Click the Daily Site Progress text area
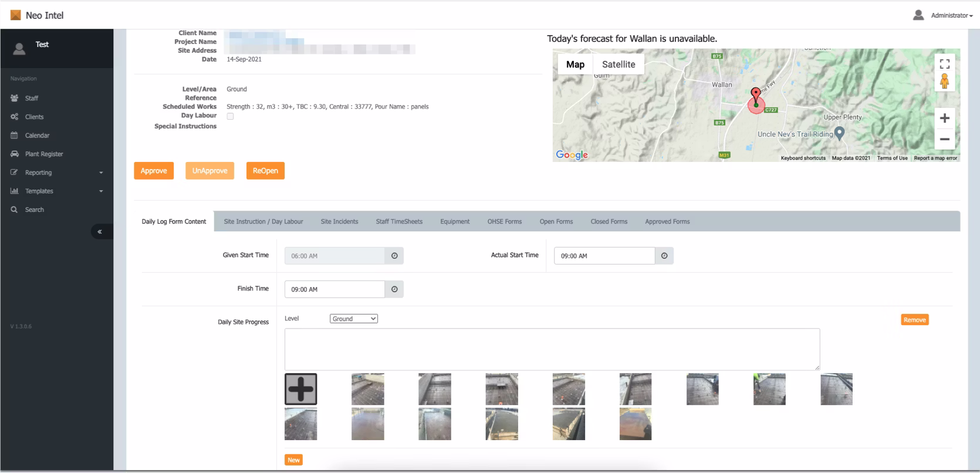 click(552, 349)
